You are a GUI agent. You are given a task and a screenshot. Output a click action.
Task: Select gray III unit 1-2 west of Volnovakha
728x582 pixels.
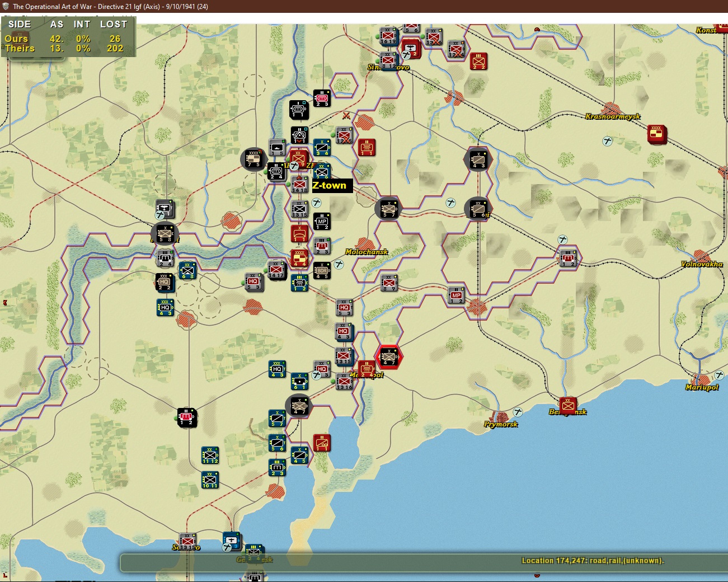click(569, 258)
